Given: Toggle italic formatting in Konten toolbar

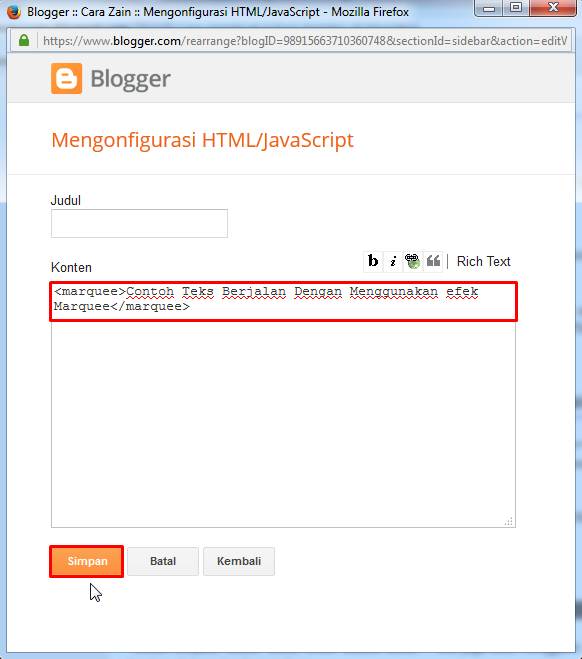Looking at the screenshot, I should 393,261.
